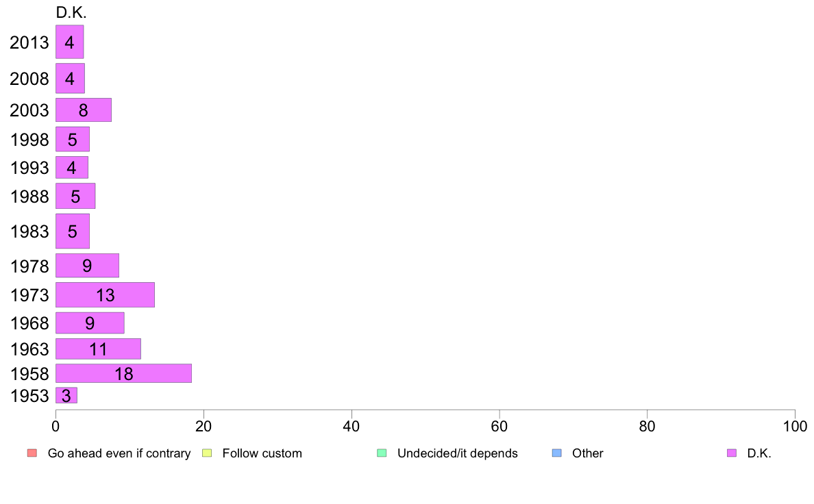Screen dimensions: 814x504
Task: Click the yellow Follow custom legend swatch
Action: click(x=207, y=453)
